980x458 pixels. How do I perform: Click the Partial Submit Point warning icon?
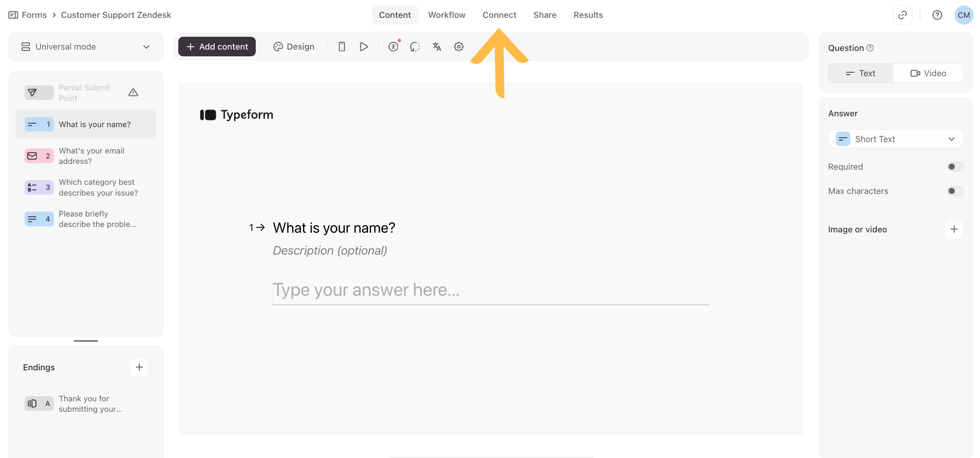tap(133, 92)
